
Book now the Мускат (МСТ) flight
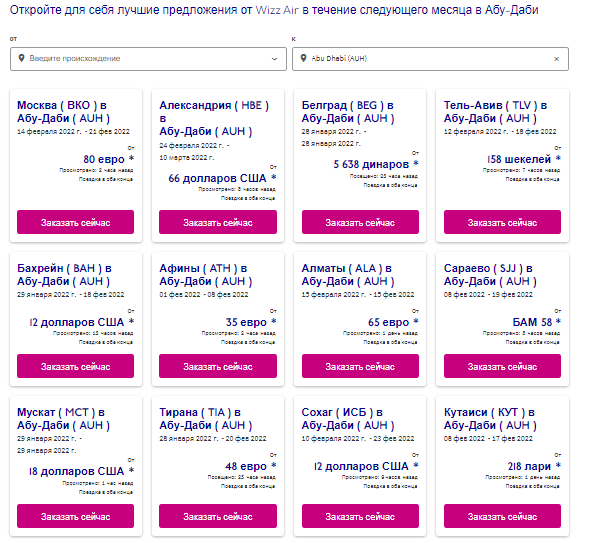pyautogui.click(x=76, y=516)
